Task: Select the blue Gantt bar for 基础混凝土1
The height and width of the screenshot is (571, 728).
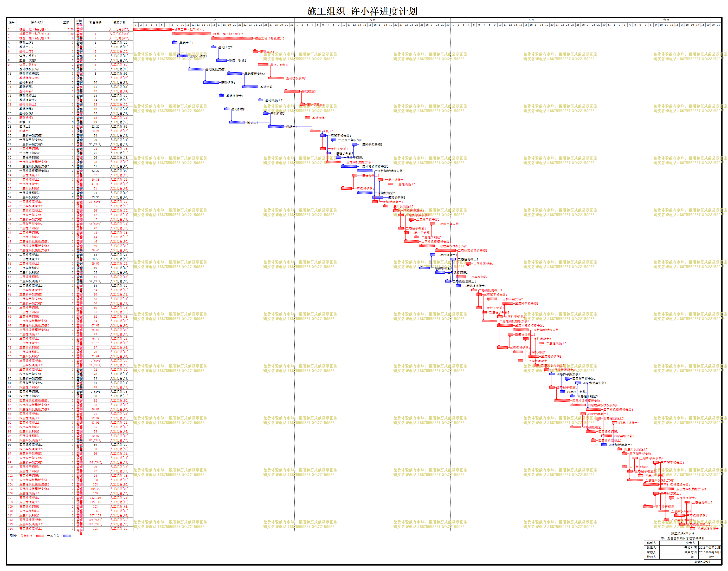Action: [x=222, y=96]
